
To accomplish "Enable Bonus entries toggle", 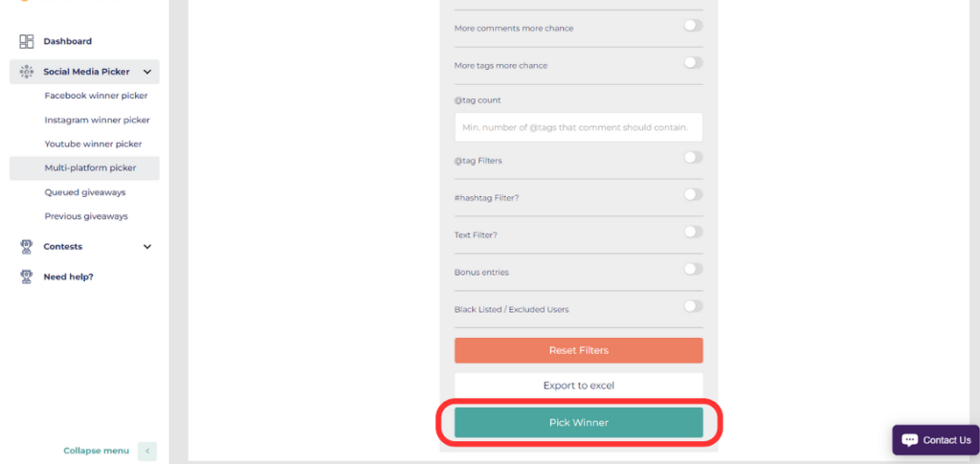I will 693,269.
